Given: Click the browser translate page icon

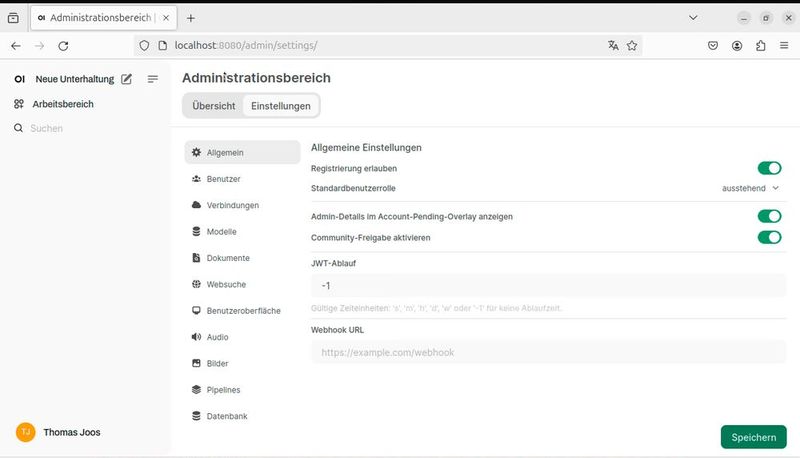Looking at the screenshot, I should click(x=613, y=46).
